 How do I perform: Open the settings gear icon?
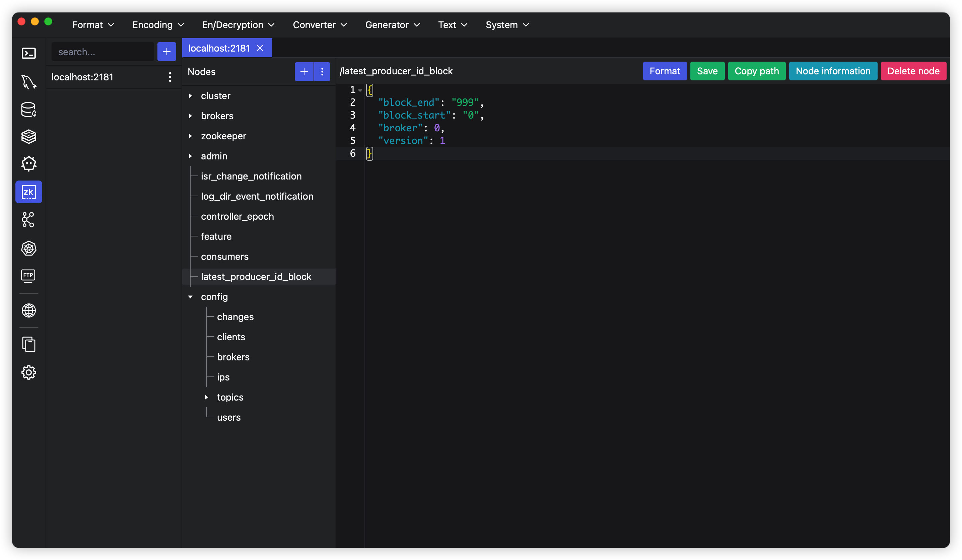(28, 372)
